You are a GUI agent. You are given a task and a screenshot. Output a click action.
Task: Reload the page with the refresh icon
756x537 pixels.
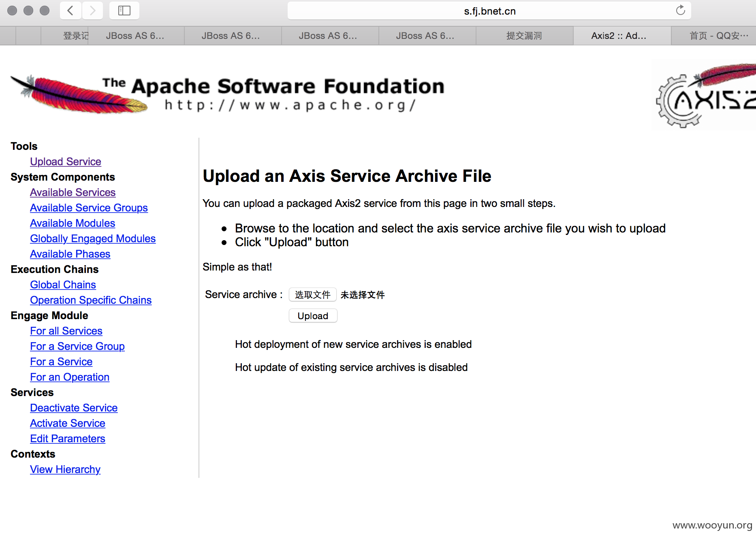680,11
